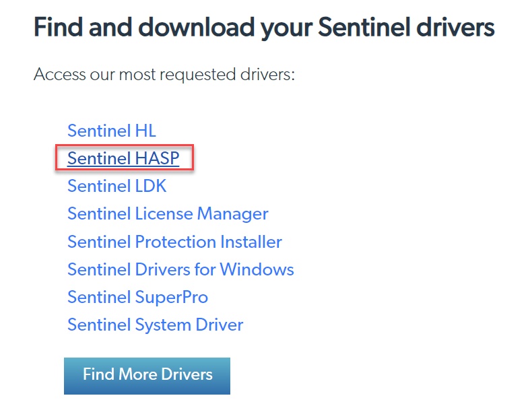Open the Sentinel LDK link
Viewport: 532px width, 402px height.
click(x=117, y=186)
